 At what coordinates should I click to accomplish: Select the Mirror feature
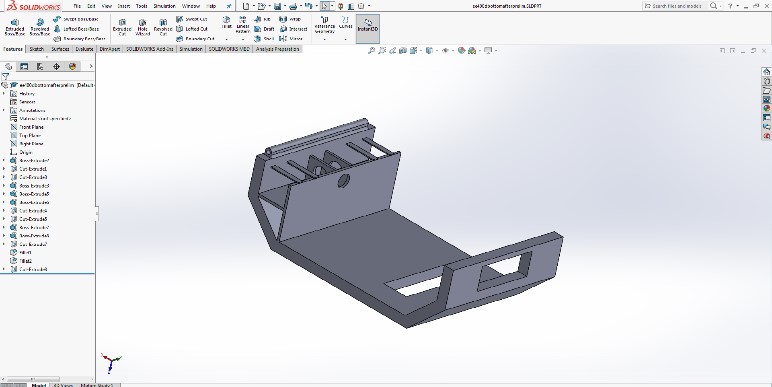coord(291,39)
